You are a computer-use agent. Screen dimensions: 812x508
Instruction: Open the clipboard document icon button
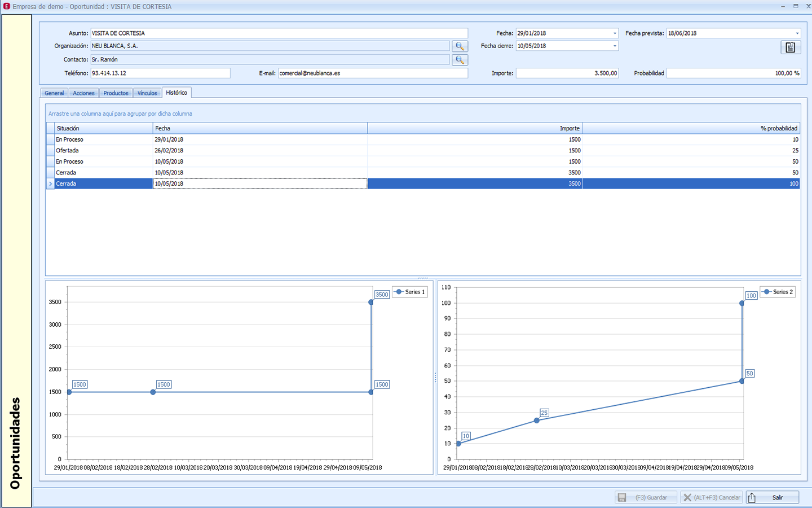click(790, 47)
